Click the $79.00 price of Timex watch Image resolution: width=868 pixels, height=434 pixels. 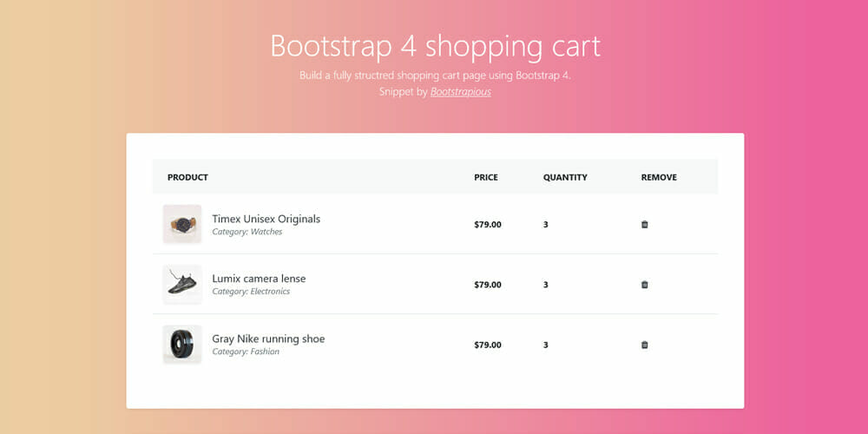click(x=488, y=225)
